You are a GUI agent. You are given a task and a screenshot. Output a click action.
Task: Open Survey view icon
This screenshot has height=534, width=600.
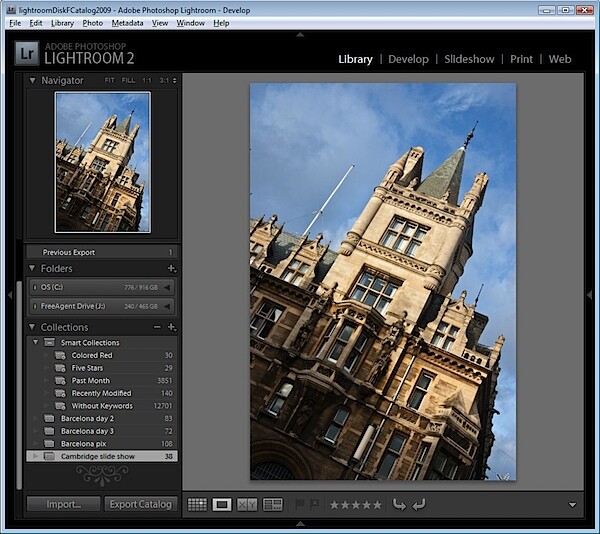coord(273,505)
